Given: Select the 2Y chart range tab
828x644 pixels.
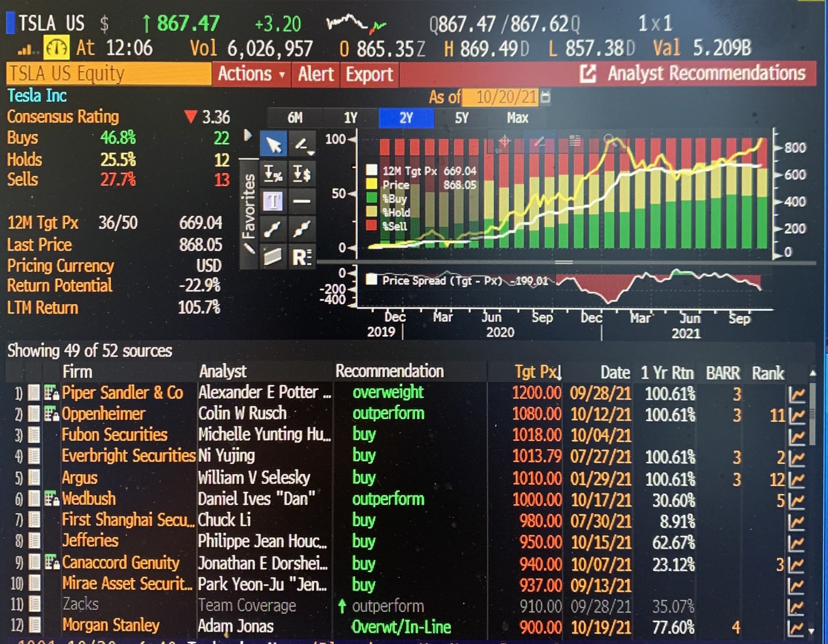Looking at the screenshot, I should (x=406, y=118).
